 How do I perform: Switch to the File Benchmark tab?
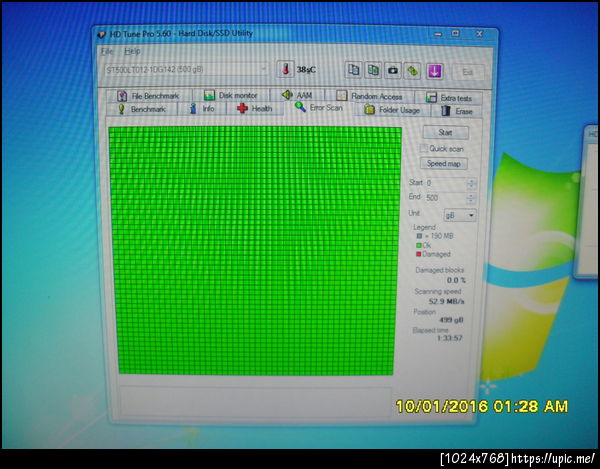(148, 96)
